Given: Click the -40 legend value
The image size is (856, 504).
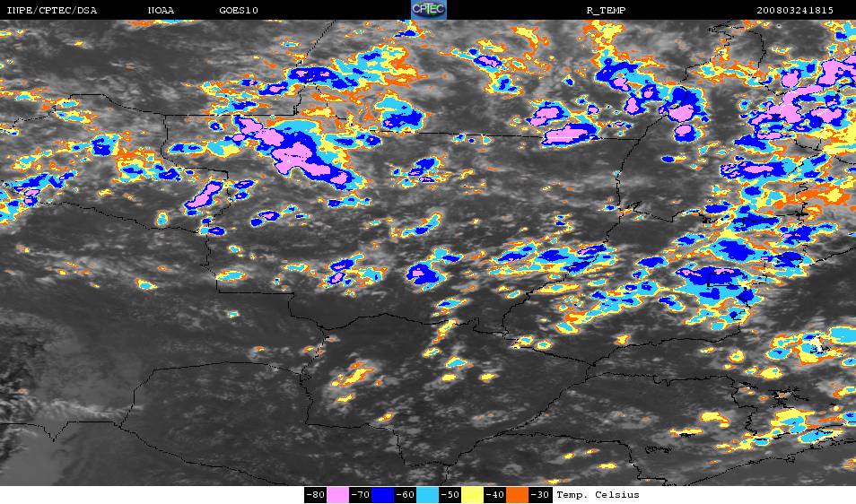Looking at the screenshot, I should coord(494,495).
